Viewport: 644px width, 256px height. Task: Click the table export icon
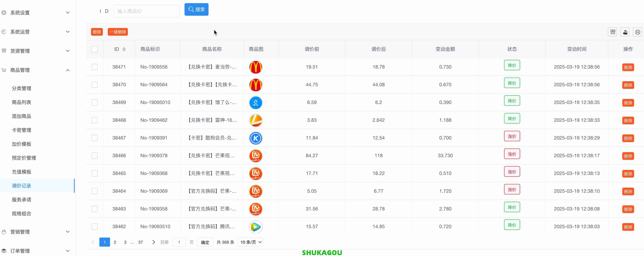(625, 32)
